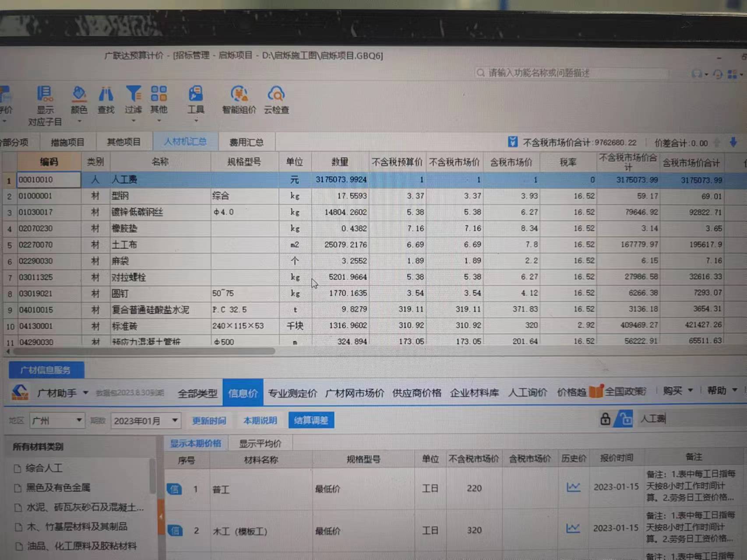The width and height of the screenshot is (747, 560).
Task: Click the 本期说明 link
Action: click(260, 420)
